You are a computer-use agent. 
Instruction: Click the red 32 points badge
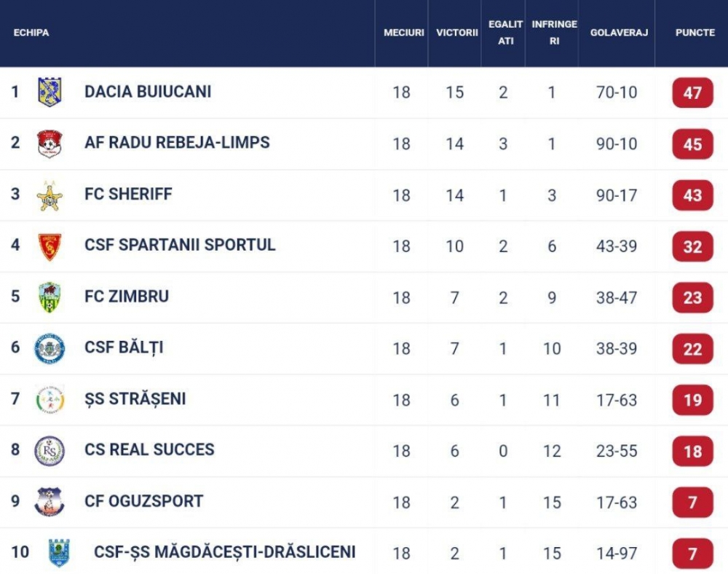[x=692, y=247]
